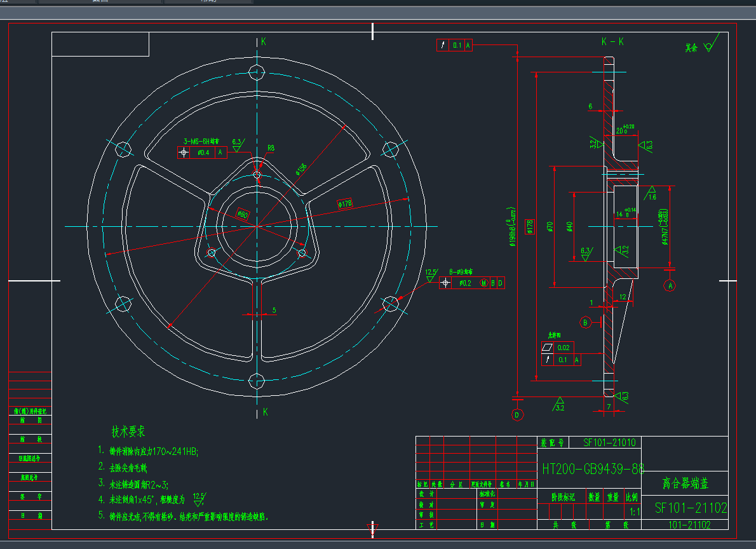
Task: Select position symbol in ø0.2 tolerance frame
Action: [447, 283]
